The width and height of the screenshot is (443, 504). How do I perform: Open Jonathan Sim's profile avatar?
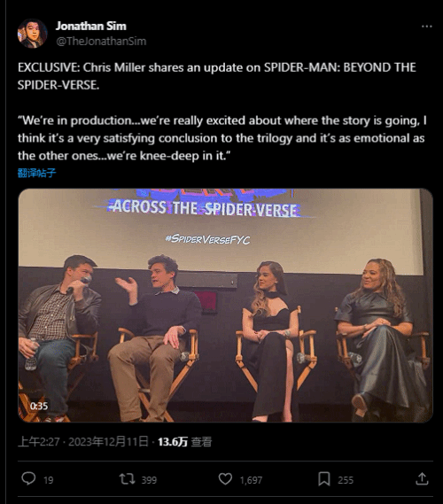click(x=33, y=33)
